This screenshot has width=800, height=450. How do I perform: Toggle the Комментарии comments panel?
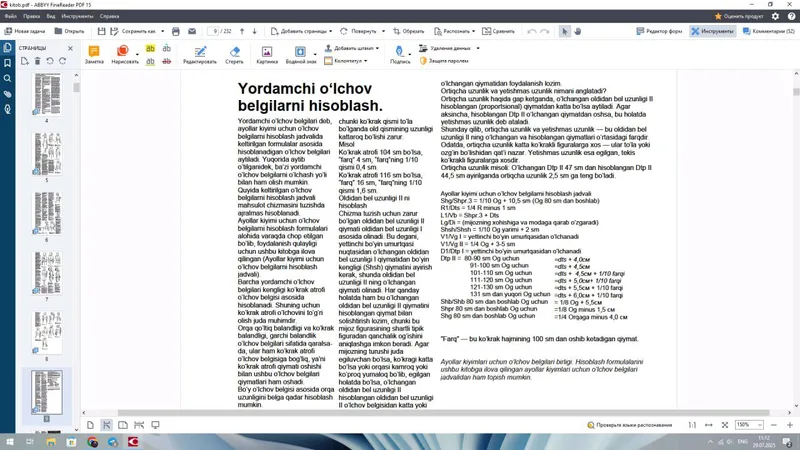pyautogui.click(x=769, y=31)
